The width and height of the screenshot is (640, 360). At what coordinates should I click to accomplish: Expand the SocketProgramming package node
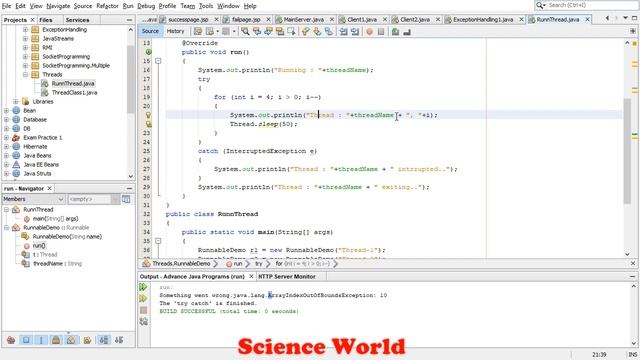[x=25, y=57]
